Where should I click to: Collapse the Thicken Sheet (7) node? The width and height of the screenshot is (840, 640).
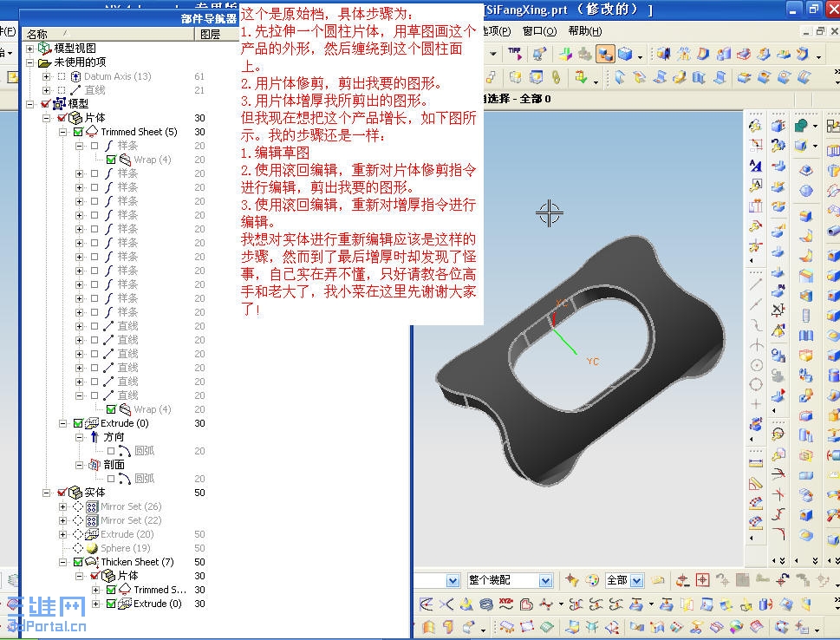[x=62, y=562]
